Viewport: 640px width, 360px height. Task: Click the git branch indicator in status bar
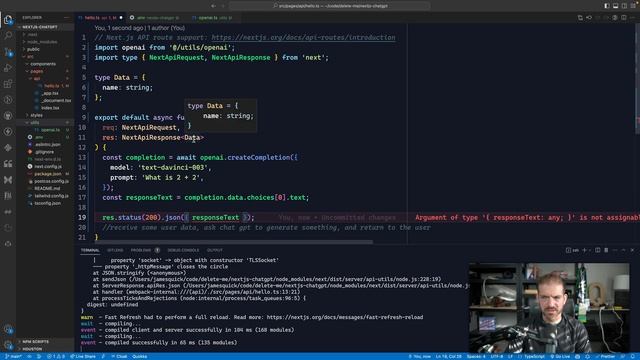coord(13,356)
